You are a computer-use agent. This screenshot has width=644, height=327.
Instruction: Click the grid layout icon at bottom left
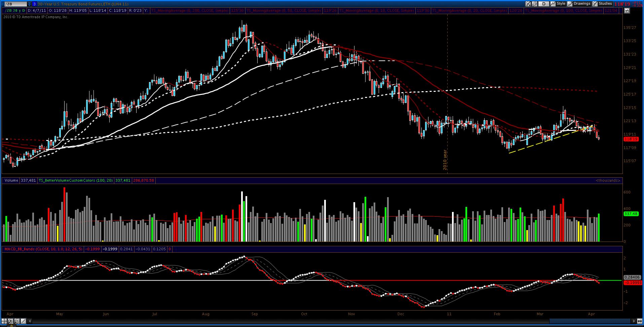click(x=4, y=321)
